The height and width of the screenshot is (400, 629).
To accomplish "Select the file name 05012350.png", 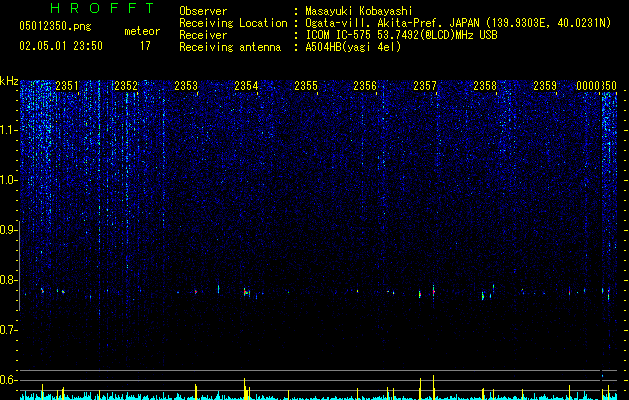I will pyautogui.click(x=55, y=27).
